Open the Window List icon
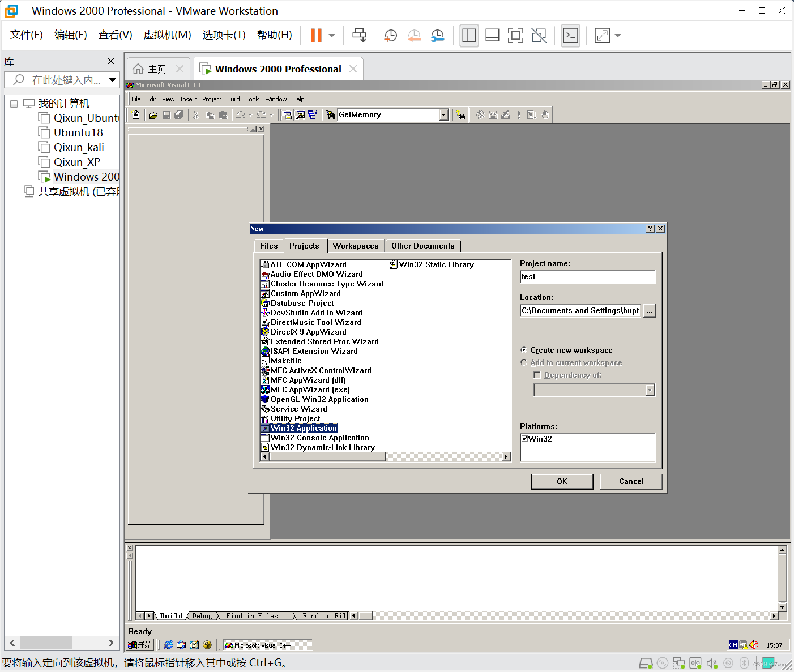794x672 pixels. 313,115
